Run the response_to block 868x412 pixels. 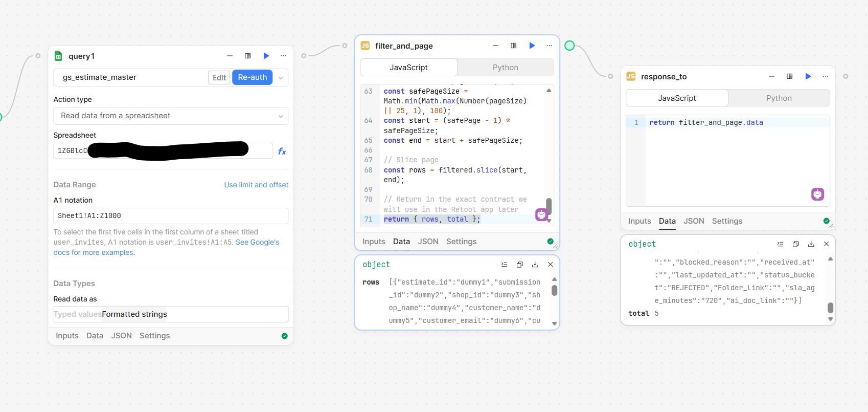pyautogui.click(x=808, y=76)
